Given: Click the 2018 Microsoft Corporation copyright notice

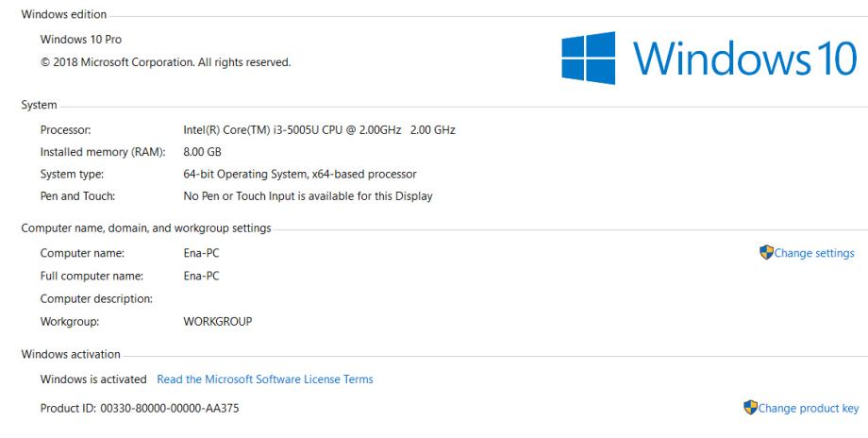Looking at the screenshot, I should (x=165, y=62).
